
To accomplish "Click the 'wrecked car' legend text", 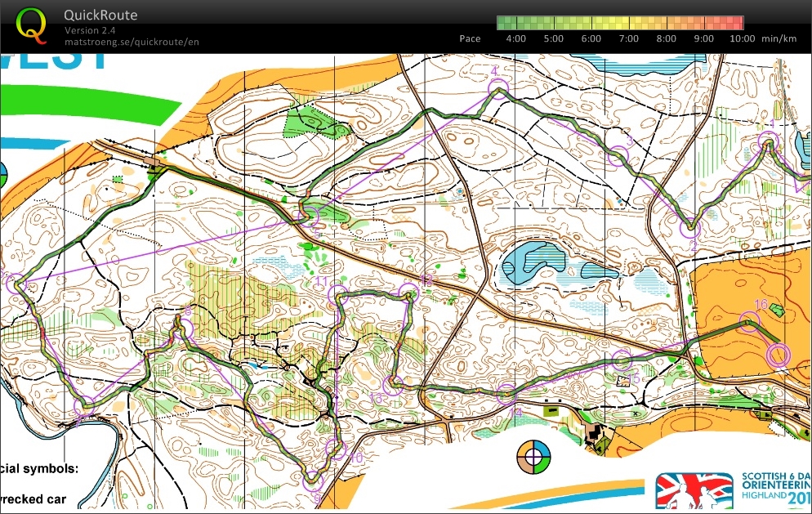I will click(x=38, y=498).
